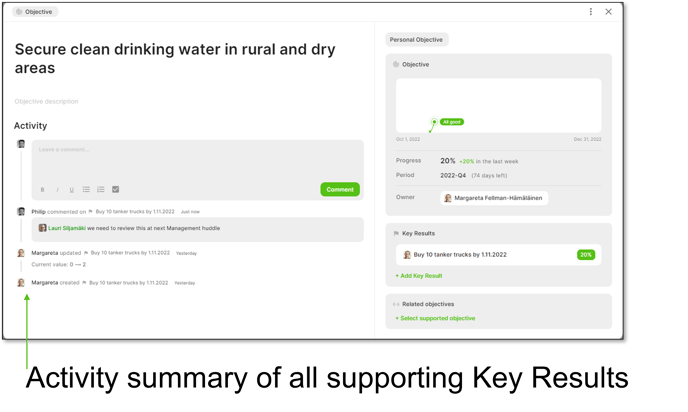Insert numbered list in comment
The width and height of the screenshot is (688, 412).
100,190
